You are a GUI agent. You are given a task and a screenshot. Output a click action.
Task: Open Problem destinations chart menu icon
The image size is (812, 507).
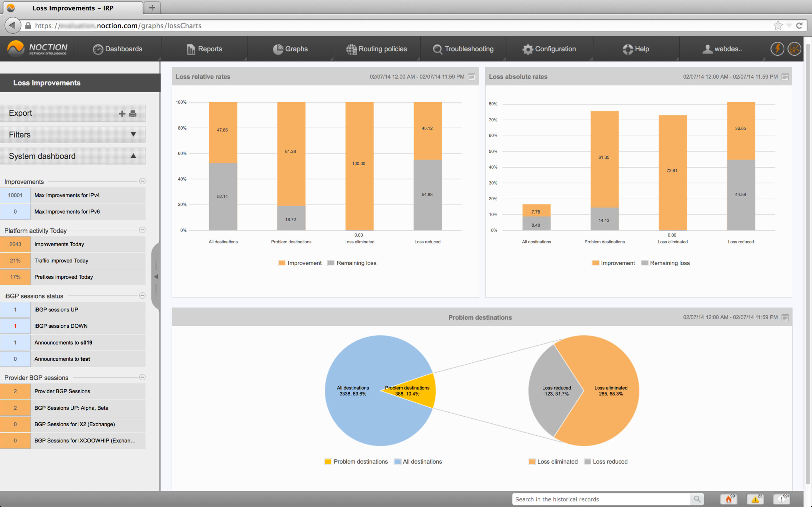[x=785, y=317]
